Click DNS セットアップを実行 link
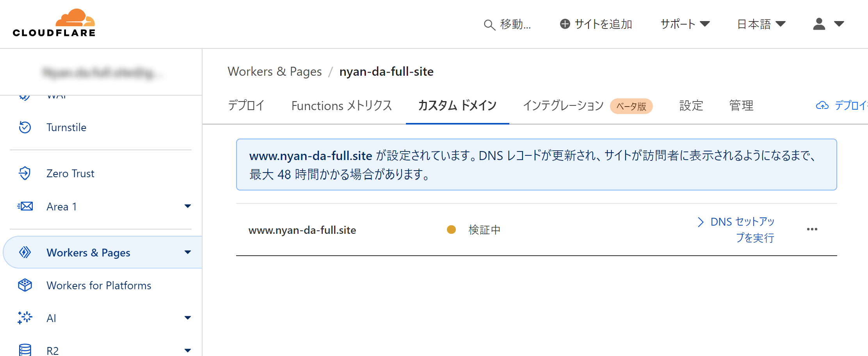The height and width of the screenshot is (356, 868). click(x=742, y=230)
